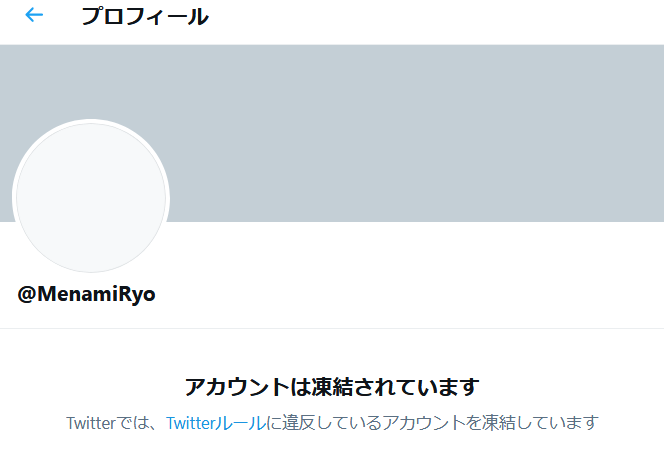Click the lower edge of the avatar circle
Viewport: 664px width, 453px height.
point(90,268)
